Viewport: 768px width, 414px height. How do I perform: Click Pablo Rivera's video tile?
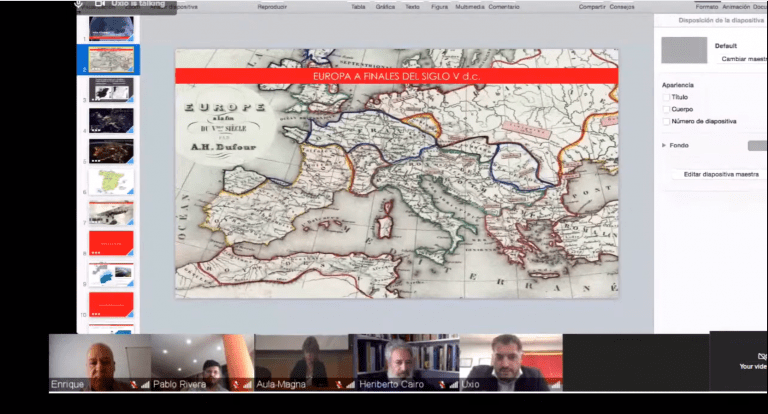(203, 363)
